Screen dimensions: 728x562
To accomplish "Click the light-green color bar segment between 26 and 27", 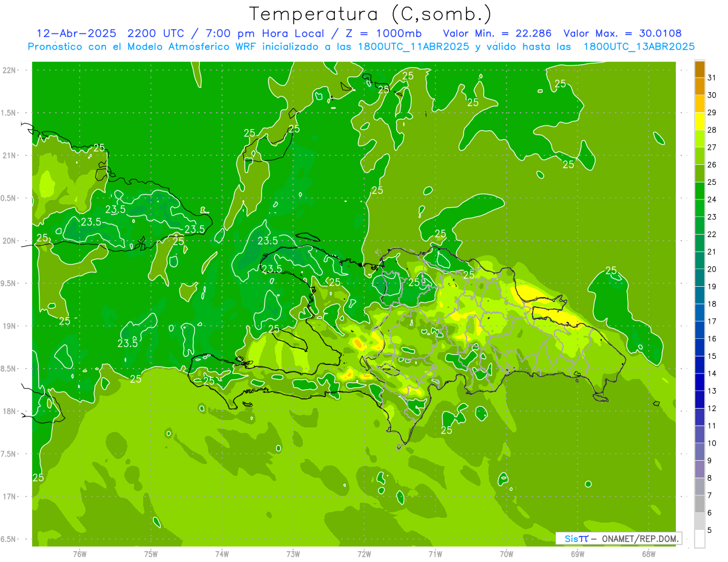I will (699, 156).
